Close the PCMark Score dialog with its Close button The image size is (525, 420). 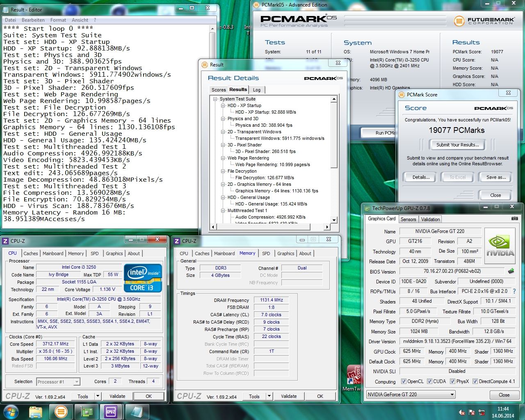tap(495, 195)
